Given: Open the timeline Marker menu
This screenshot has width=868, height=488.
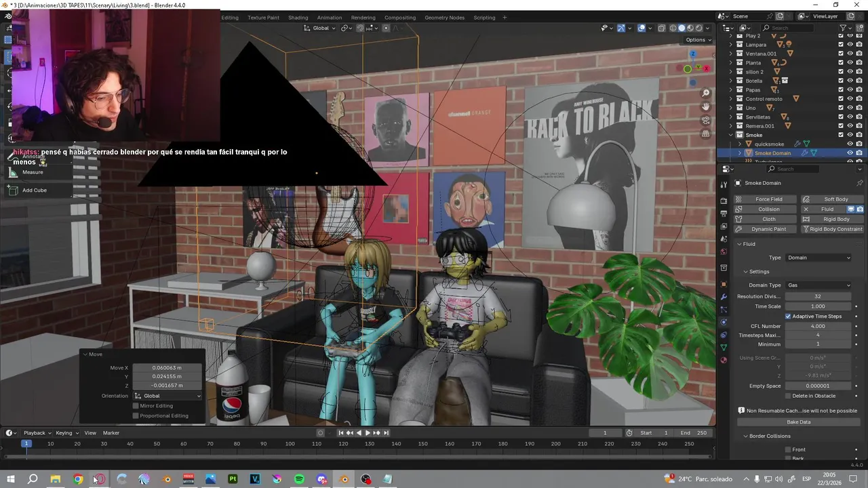Looking at the screenshot, I should click(111, 433).
